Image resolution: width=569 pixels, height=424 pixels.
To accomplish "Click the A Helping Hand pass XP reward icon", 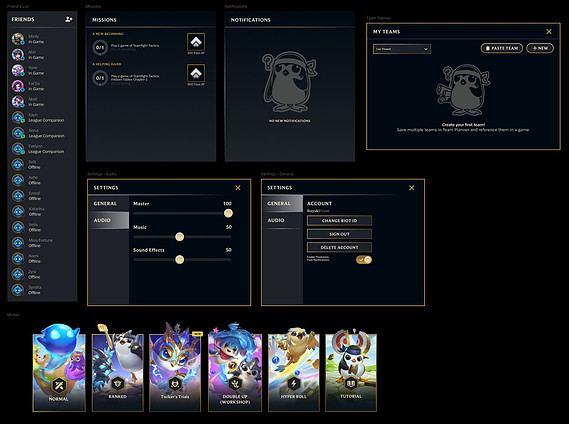I will click(196, 73).
